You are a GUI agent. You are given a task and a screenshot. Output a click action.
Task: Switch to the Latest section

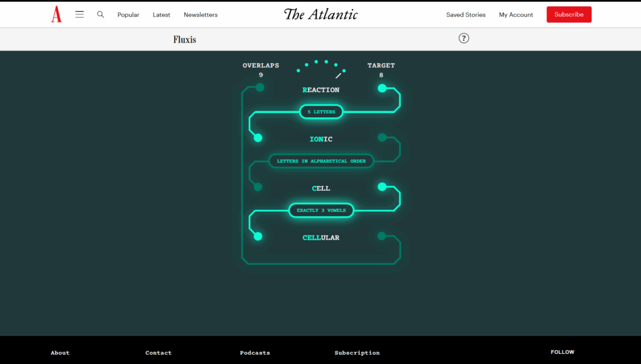(162, 14)
